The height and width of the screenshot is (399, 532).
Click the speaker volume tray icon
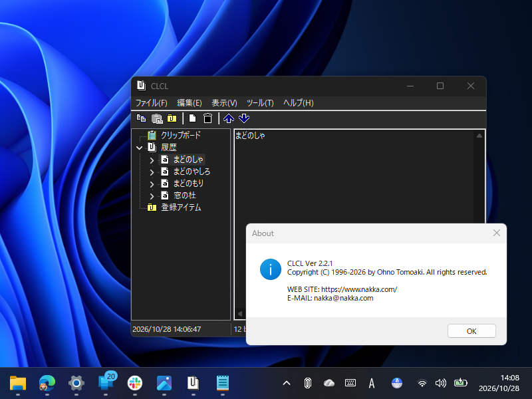coord(440,384)
